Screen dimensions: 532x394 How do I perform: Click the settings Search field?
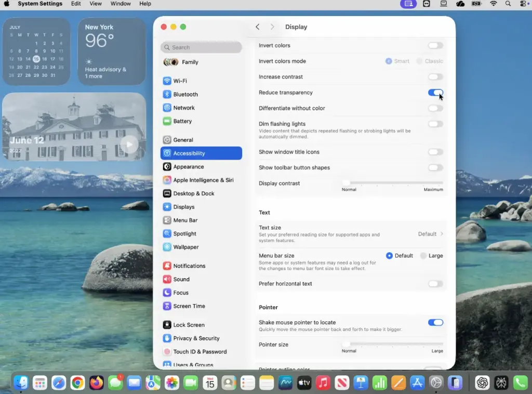coord(201,47)
